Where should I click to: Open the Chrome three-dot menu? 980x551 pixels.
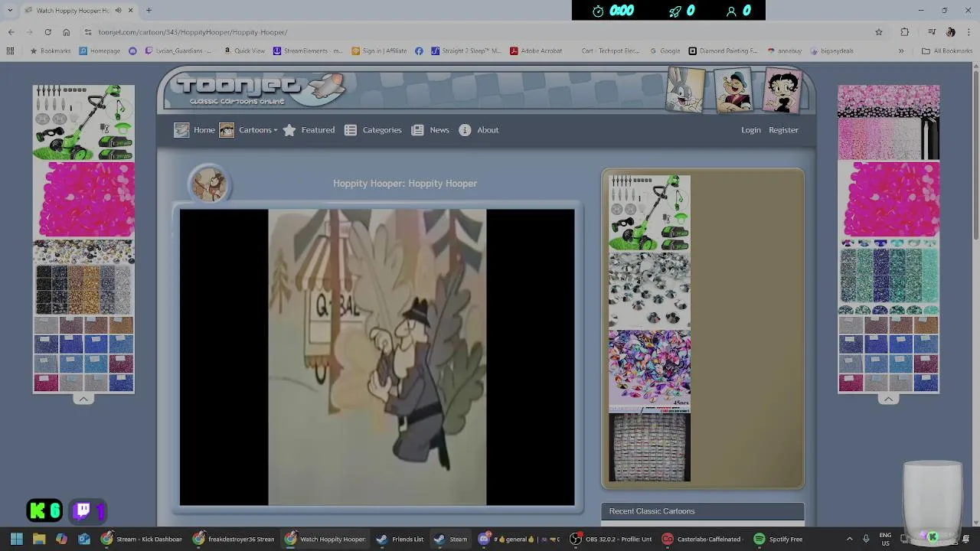969,32
